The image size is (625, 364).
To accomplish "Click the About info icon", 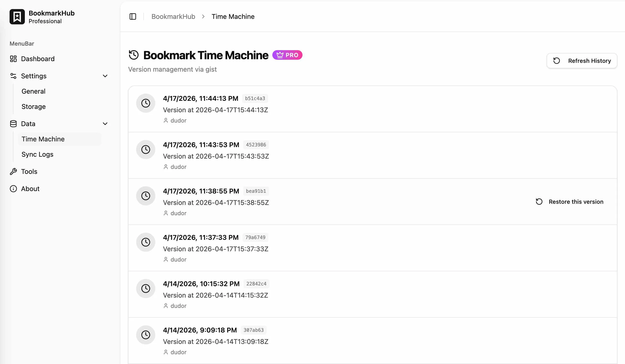I will click(13, 189).
